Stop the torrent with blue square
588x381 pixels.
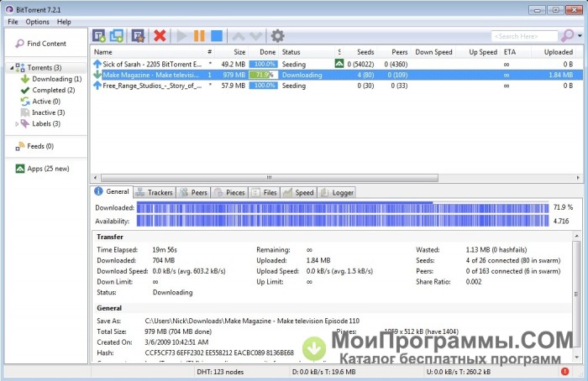point(217,36)
